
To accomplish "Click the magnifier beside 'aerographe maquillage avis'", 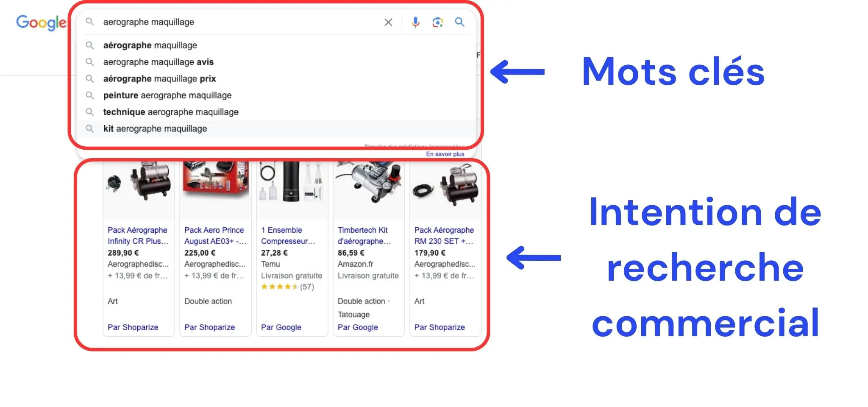I will click(x=90, y=62).
